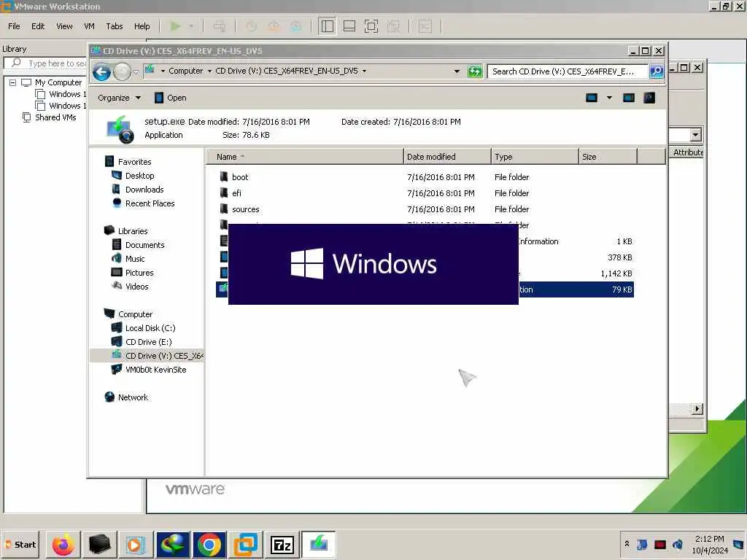
Task: Click the VMware Library search field
Action: [46, 63]
